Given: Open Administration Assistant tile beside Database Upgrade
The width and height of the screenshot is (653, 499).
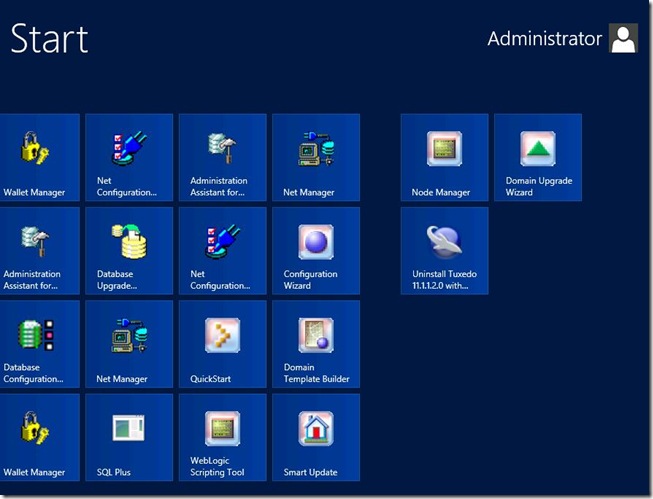Looking at the screenshot, I should click(40, 251).
